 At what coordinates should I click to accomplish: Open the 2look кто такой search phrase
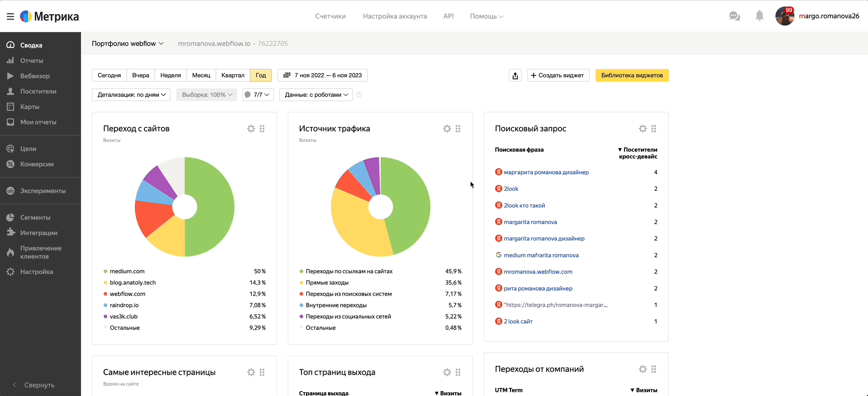tap(525, 206)
